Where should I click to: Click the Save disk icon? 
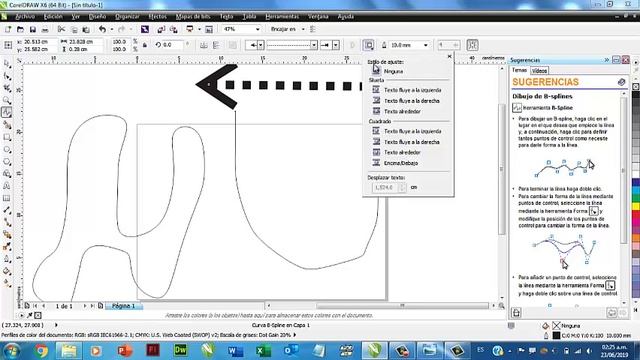[33, 29]
